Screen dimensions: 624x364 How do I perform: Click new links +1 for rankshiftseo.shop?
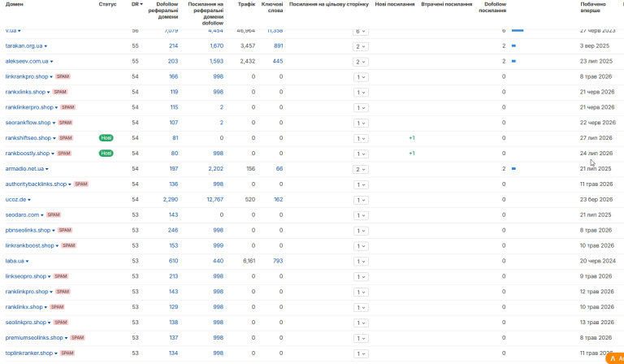coord(411,138)
